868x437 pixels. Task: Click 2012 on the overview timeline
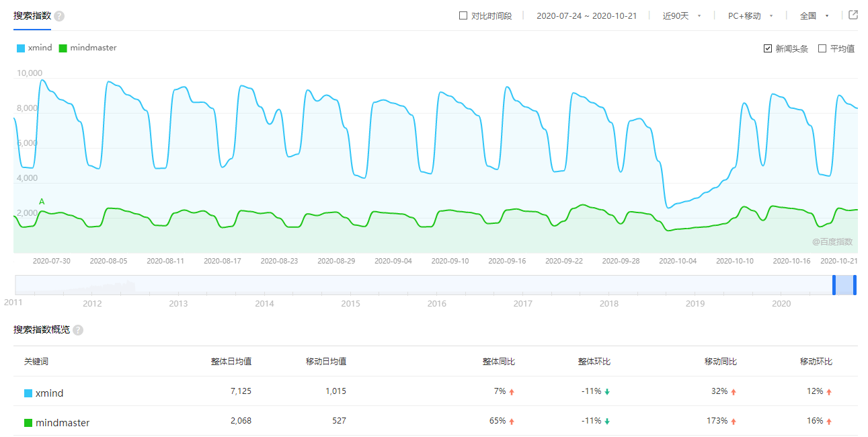click(92, 304)
